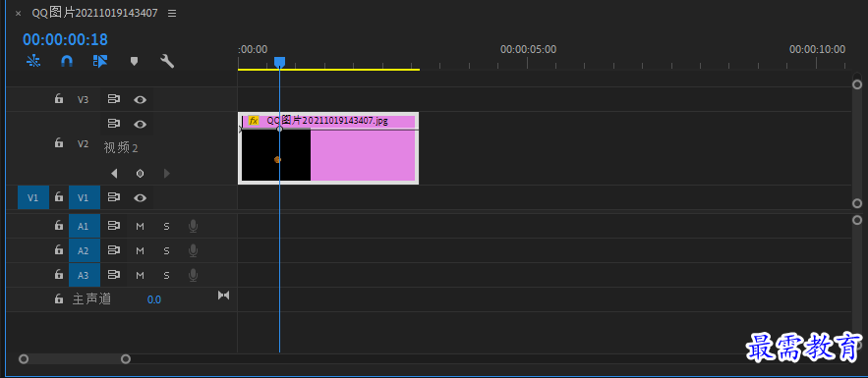Toggle lock on track A3
868x378 pixels.
tap(58, 274)
